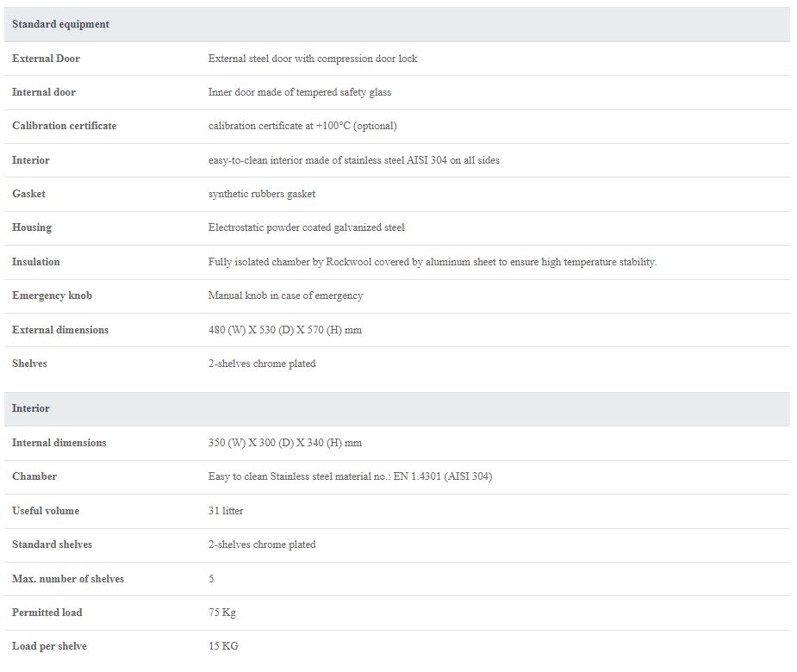Select the Permitted load 75 Kg value

[x=222, y=613]
